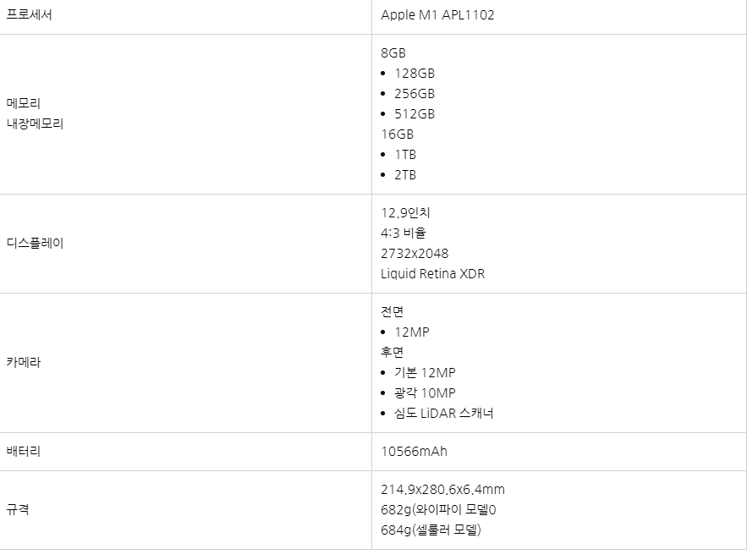Click the 카메라 row label
Image resolution: width=747 pixels, height=560 pixels.
click(x=24, y=362)
